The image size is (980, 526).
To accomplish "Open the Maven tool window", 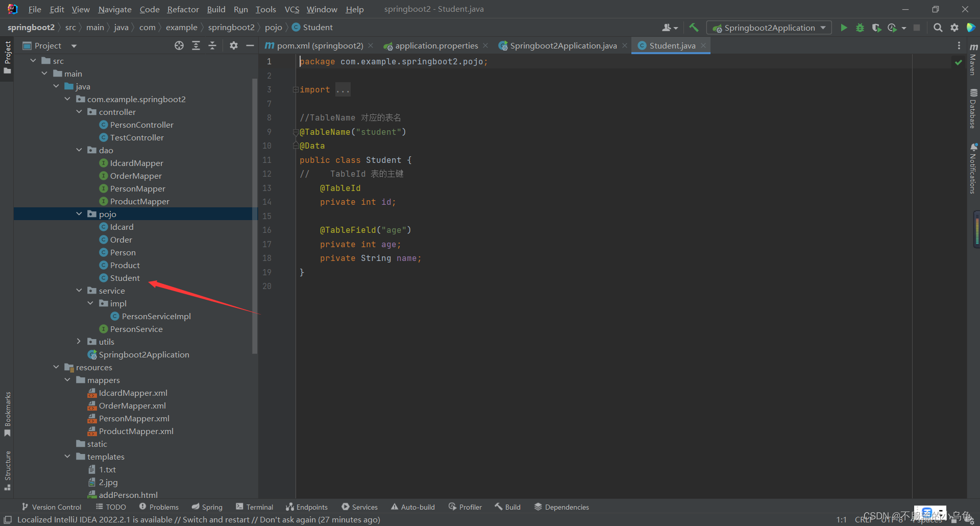I will tap(973, 60).
